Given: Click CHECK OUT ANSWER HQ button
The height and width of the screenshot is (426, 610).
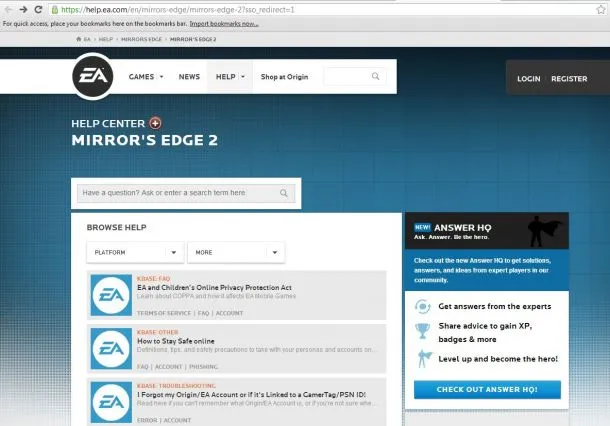Looking at the screenshot, I should [x=487, y=389].
